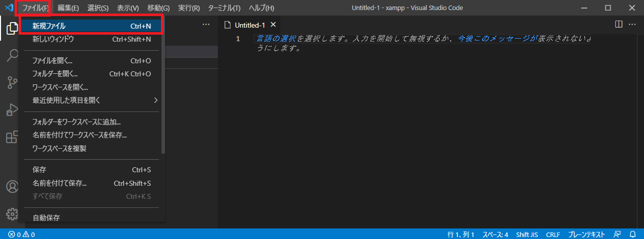Open the 移動(G) menu
This screenshot has height=239, width=644.
(158, 8)
